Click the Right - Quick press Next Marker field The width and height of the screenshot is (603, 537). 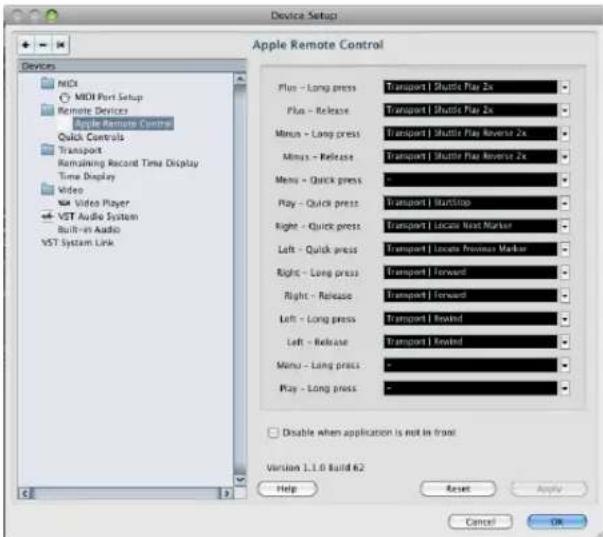(x=470, y=226)
